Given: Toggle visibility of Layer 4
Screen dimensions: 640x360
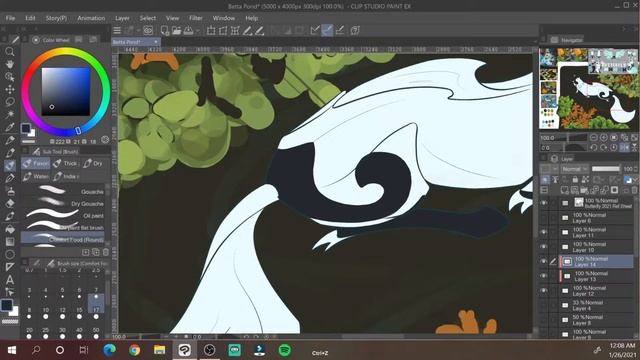Looking at the screenshot, I should (x=544, y=305).
